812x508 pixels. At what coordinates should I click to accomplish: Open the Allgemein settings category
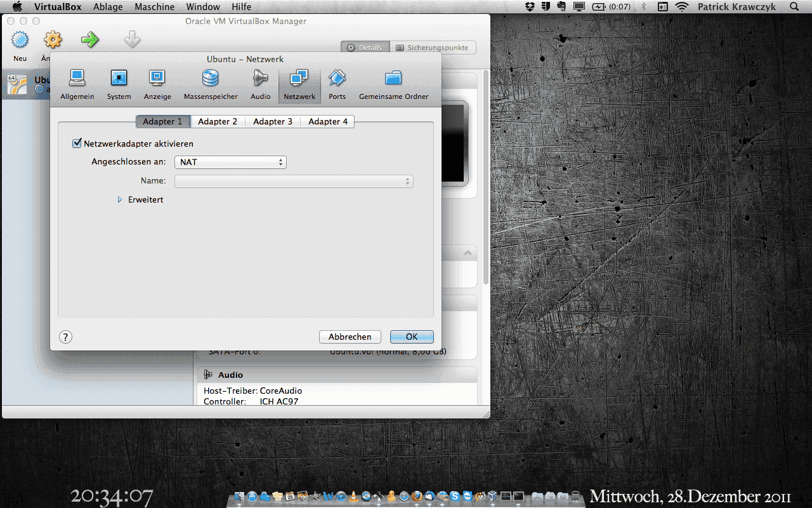77,85
